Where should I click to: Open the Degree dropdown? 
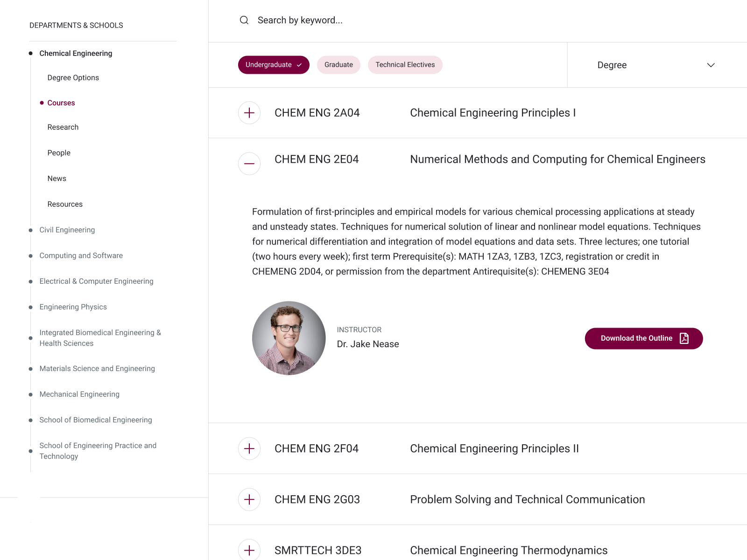[654, 65]
